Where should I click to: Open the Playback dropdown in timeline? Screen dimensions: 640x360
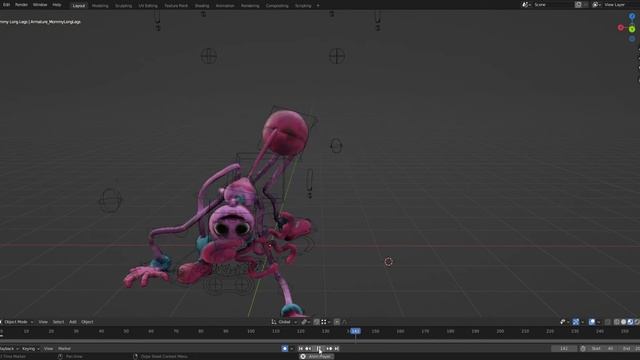[x=9, y=349]
